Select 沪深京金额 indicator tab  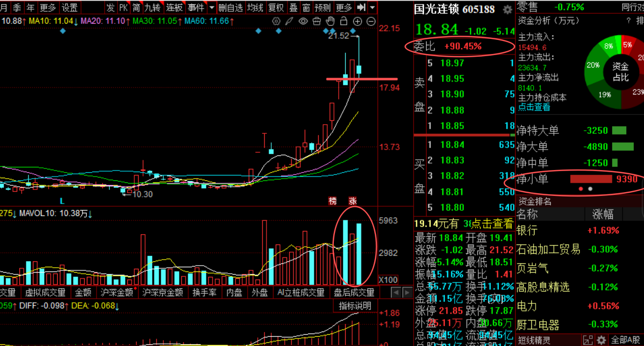163,292
